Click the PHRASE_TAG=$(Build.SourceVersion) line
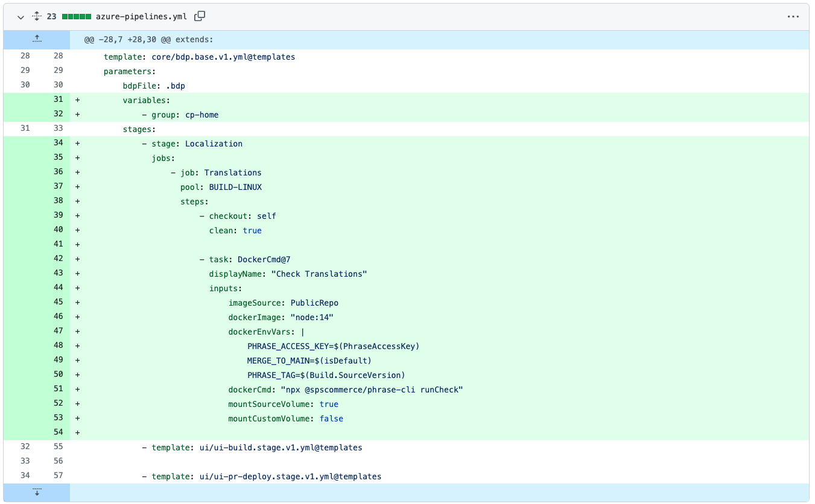Viewport: 815px width, 504px height. [x=326, y=375]
